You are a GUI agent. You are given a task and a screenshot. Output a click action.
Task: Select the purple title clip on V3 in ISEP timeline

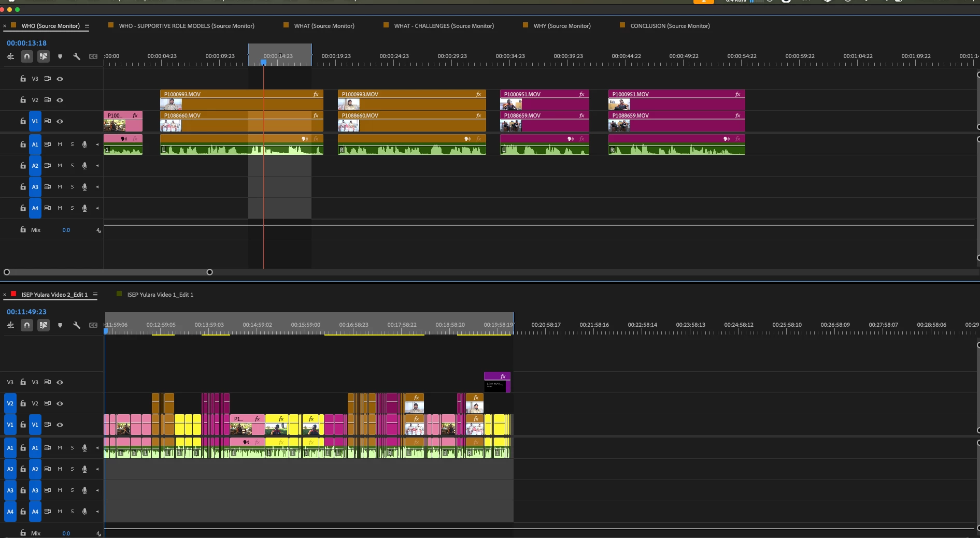pos(497,382)
